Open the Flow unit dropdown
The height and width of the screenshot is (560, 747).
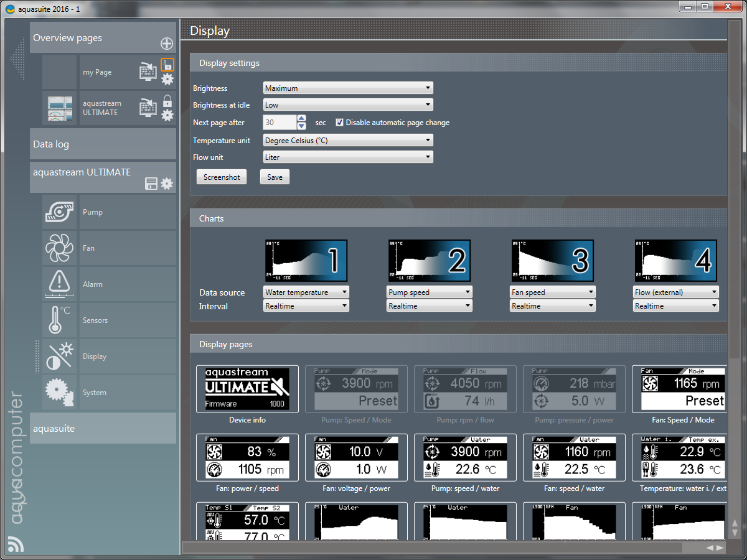coord(348,157)
